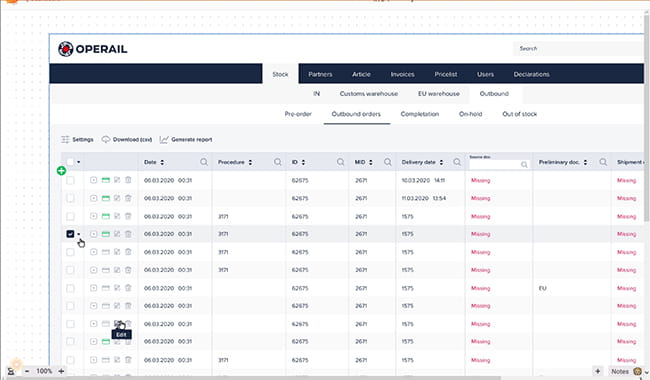Click green card icon in 10.03.2020 14:11 row
The image size is (650, 380).
(106, 180)
